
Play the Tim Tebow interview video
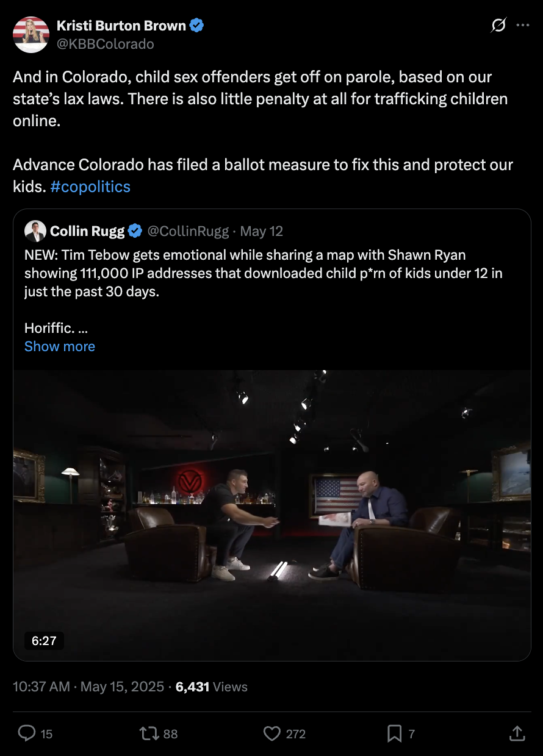tap(272, 515)
